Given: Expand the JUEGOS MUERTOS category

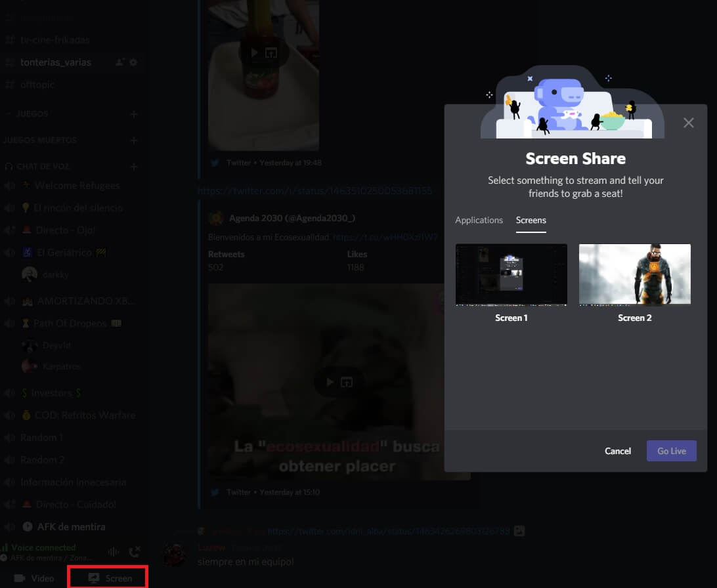Looking at the screenshot, I should [39, 140].
